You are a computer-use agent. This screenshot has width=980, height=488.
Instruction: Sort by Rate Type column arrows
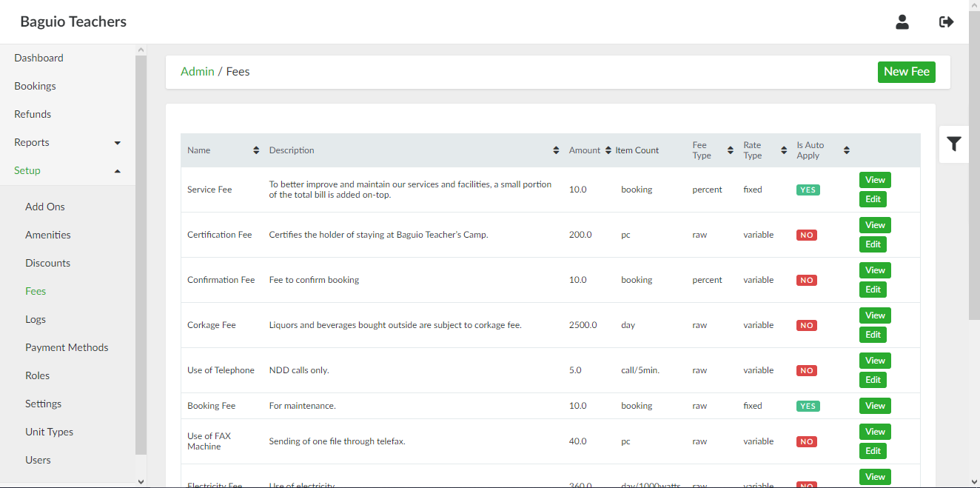(x=784, y=150)
